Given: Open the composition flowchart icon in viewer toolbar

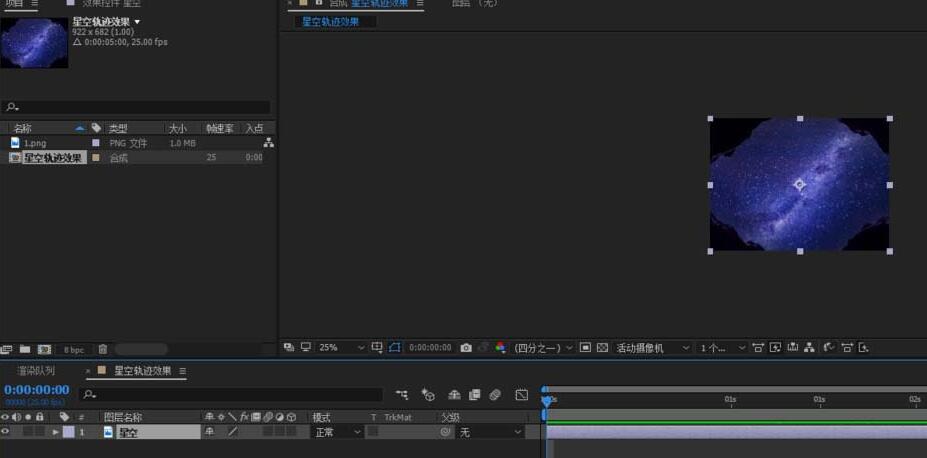Looking at the screenshot, I should (809, 348).
